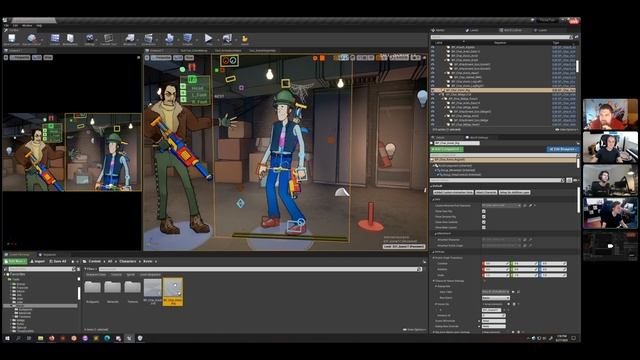Viewport: 640px width, 360px height.
Task: Open the Edge taskbar icon
Action: (107, 338)
